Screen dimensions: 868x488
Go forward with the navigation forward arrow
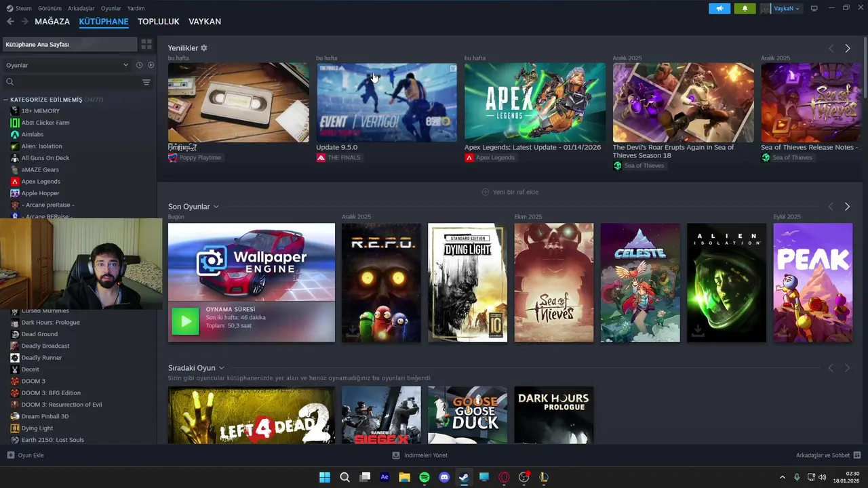(24, 22)
